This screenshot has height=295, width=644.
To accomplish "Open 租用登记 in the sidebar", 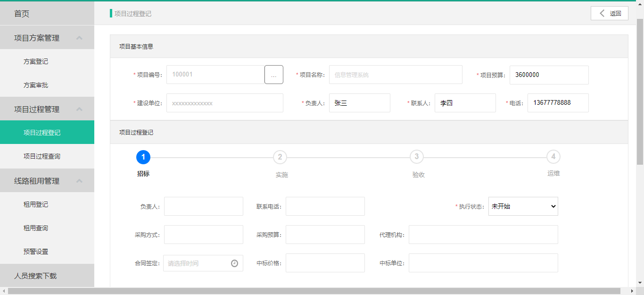I will tap(47, 204).
